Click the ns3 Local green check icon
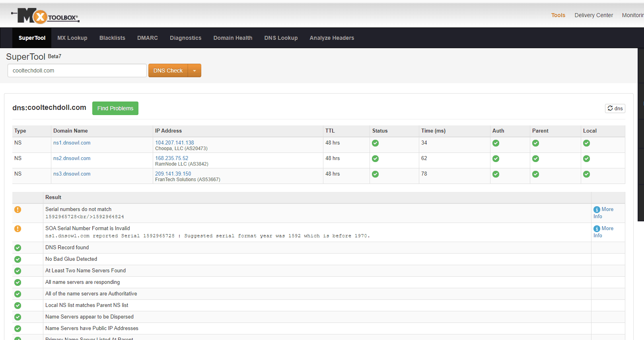The height and width of the screenshot is (340, 644). (x=586, y=174)
